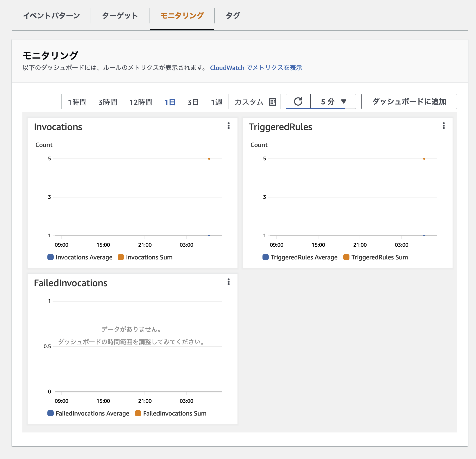Choose カスタム for the time range
Image resolution: width=476 pixels, height=459 pixels.
249,102
